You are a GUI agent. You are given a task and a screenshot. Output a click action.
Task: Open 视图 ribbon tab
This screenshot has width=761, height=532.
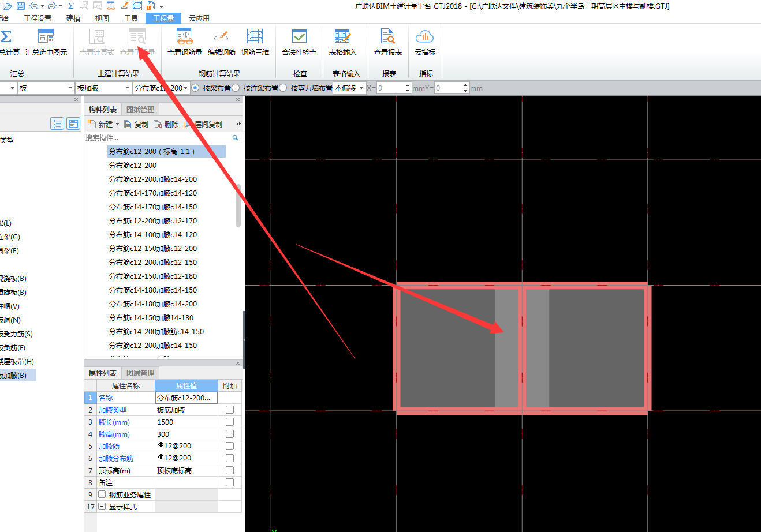point(102,18)
